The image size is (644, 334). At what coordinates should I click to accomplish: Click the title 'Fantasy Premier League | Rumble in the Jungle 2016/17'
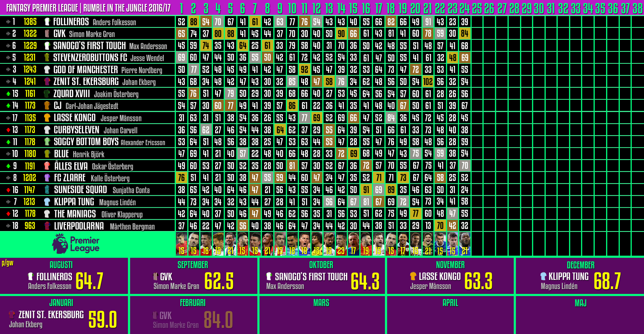[88, 8]
